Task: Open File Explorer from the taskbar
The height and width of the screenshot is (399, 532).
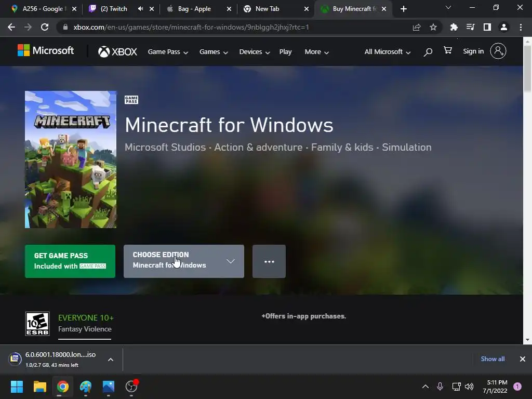Action: [x=39, y=387]
